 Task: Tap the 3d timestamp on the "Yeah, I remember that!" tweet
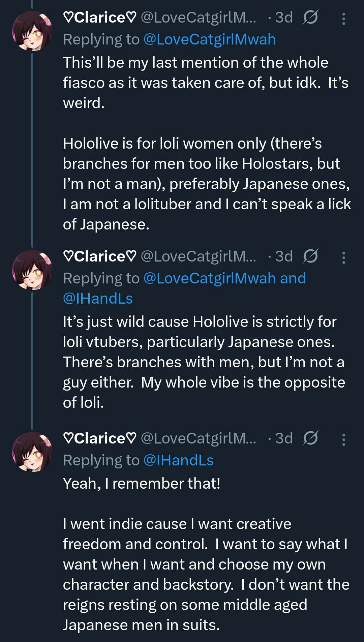pyautogui.click(x=283, y=439)
